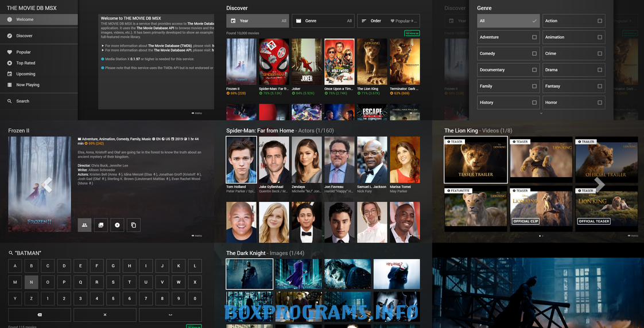Check the Action genre checkbox
The height and width of the screenshot is (328, 644).
point(600,21)
